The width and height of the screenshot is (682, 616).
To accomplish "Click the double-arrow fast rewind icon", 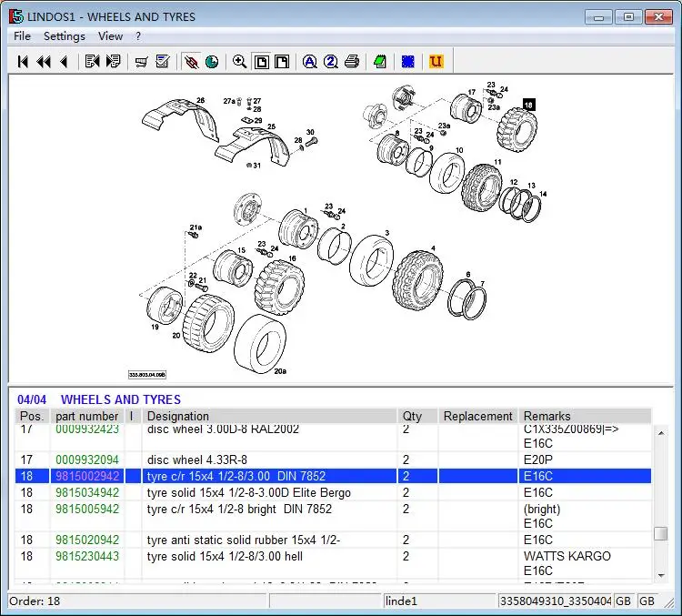I will click(43, 62).
